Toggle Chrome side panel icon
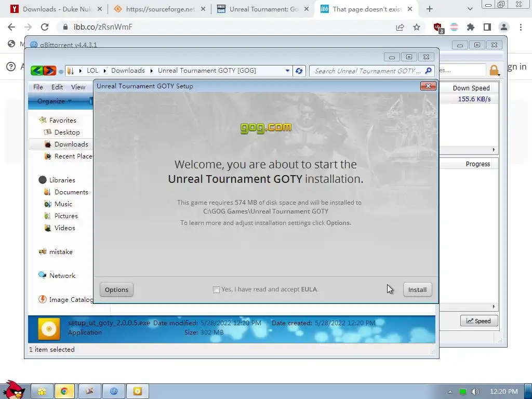The height and width of the screenshot is (399, 532). pyautogui.click(x=487, y=27)
